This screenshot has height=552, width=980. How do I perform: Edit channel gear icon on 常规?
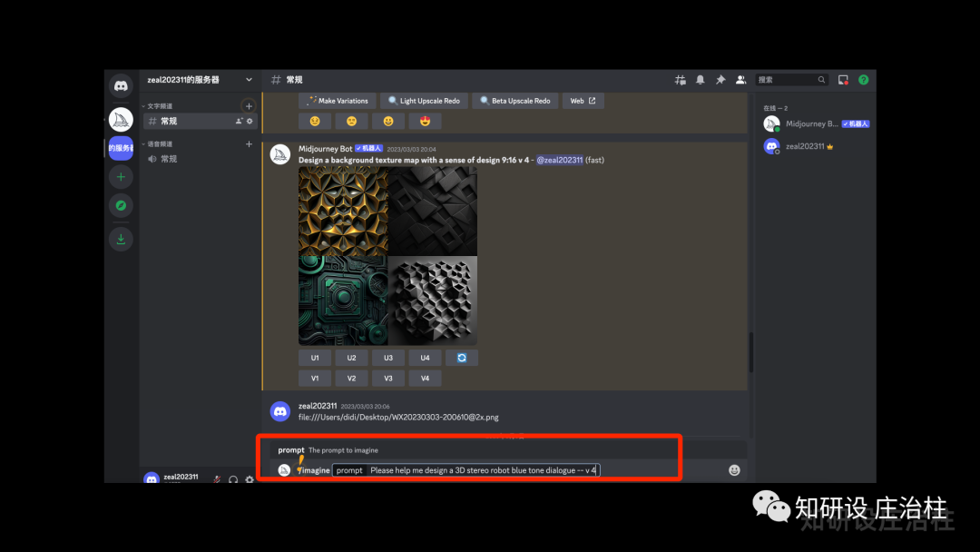[x=250, y=122]
